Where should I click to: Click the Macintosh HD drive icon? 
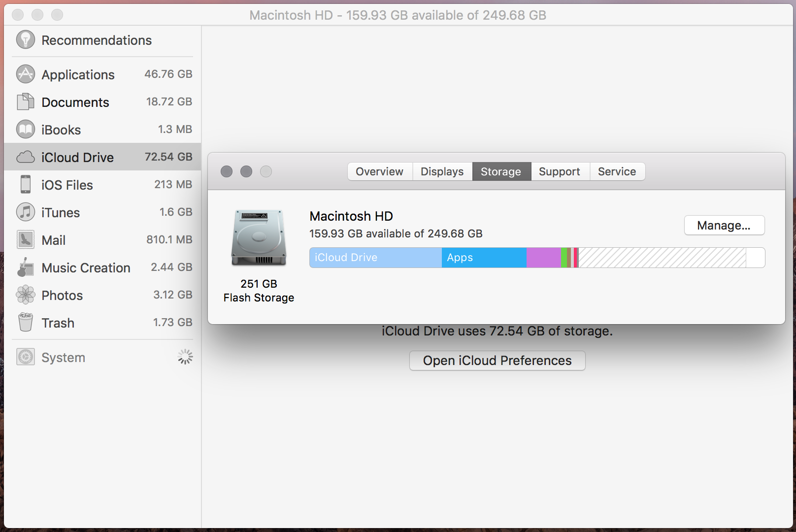pyautogui.click(x=259, y=238)
